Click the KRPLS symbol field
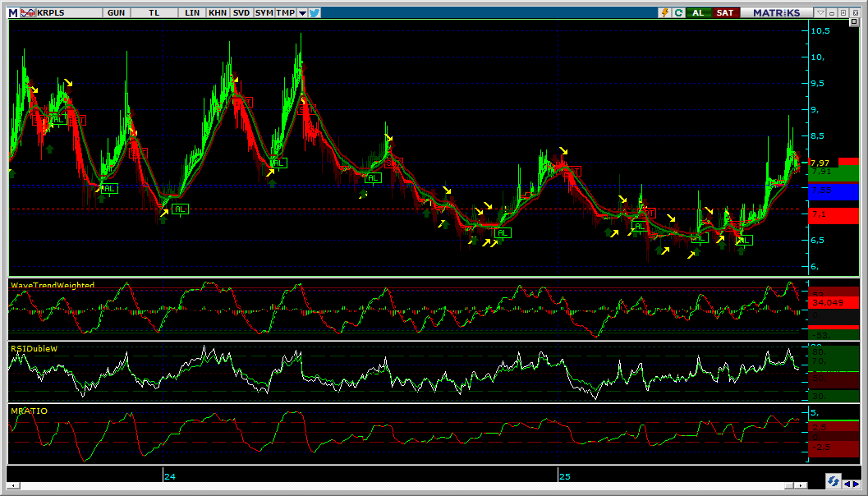The width and height of the screenshot is (868, 496). [69, 12]
